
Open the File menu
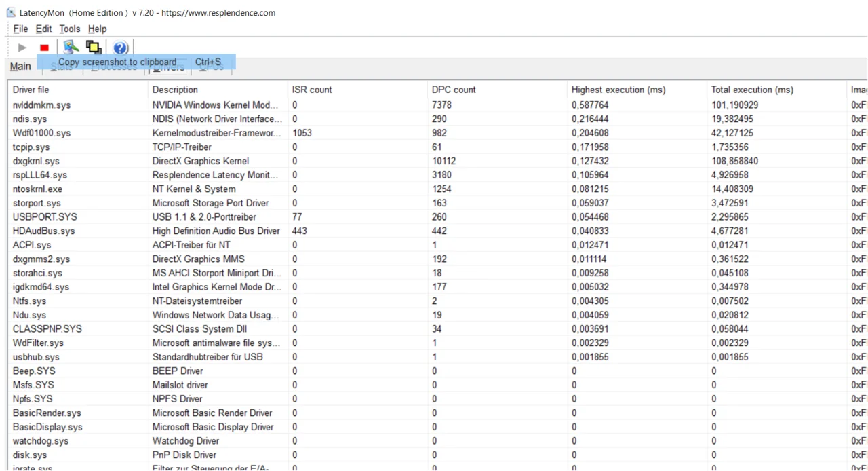20,29
